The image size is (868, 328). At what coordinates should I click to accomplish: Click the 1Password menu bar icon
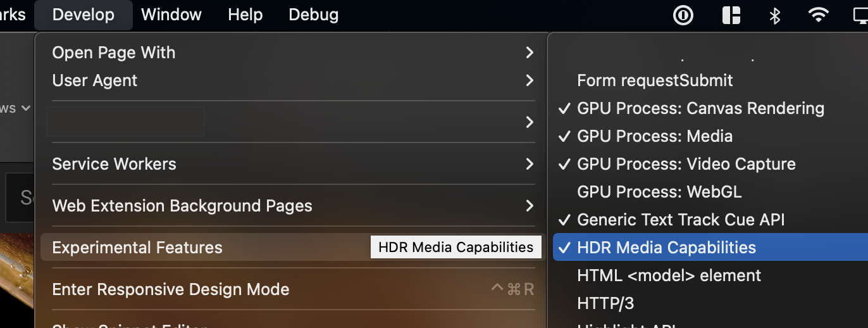(x=683, y=15)
